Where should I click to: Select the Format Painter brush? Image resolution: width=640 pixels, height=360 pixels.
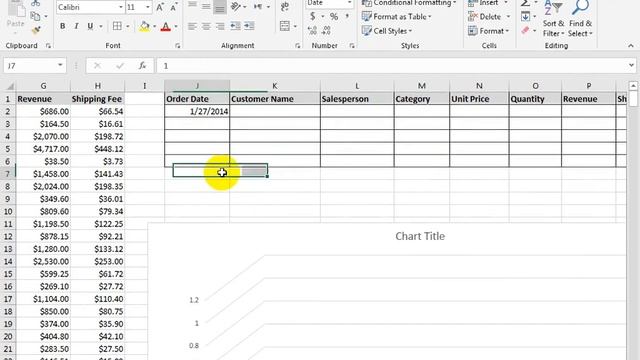(36, 30)
